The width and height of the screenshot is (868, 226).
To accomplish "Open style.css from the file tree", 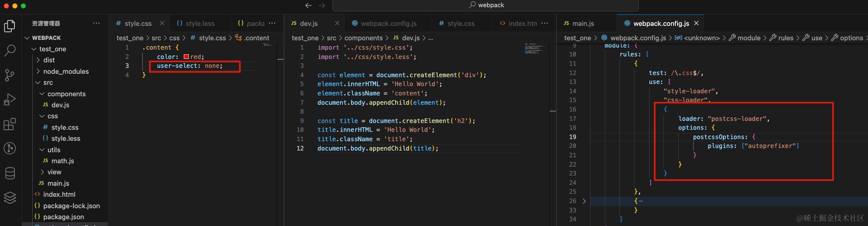I will coord(65,127).
